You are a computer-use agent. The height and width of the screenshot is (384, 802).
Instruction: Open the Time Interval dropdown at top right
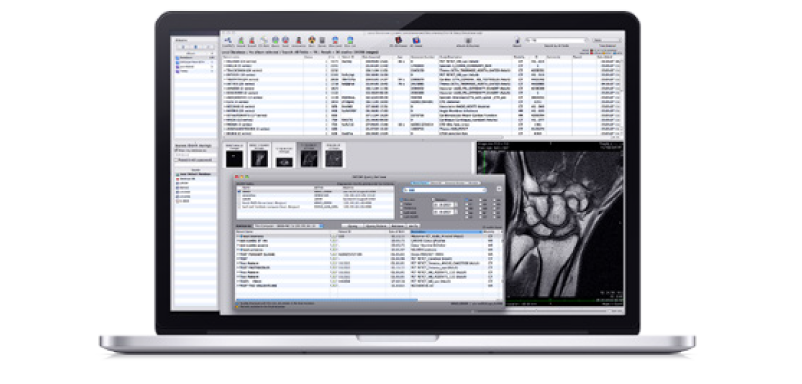[607, 40]
